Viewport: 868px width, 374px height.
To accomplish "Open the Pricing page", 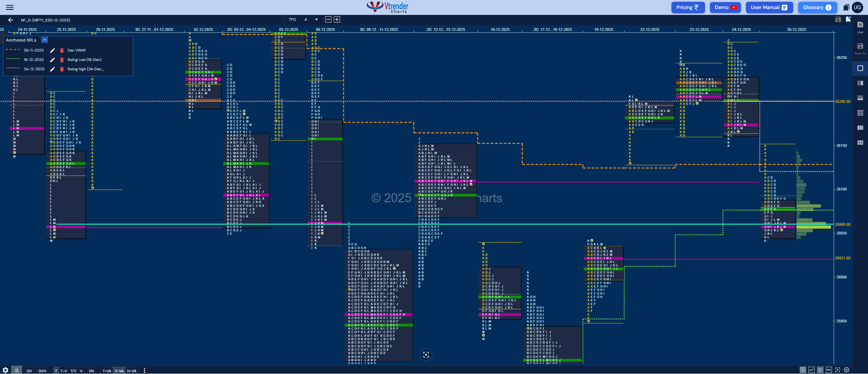I will [x=688, y=7].
